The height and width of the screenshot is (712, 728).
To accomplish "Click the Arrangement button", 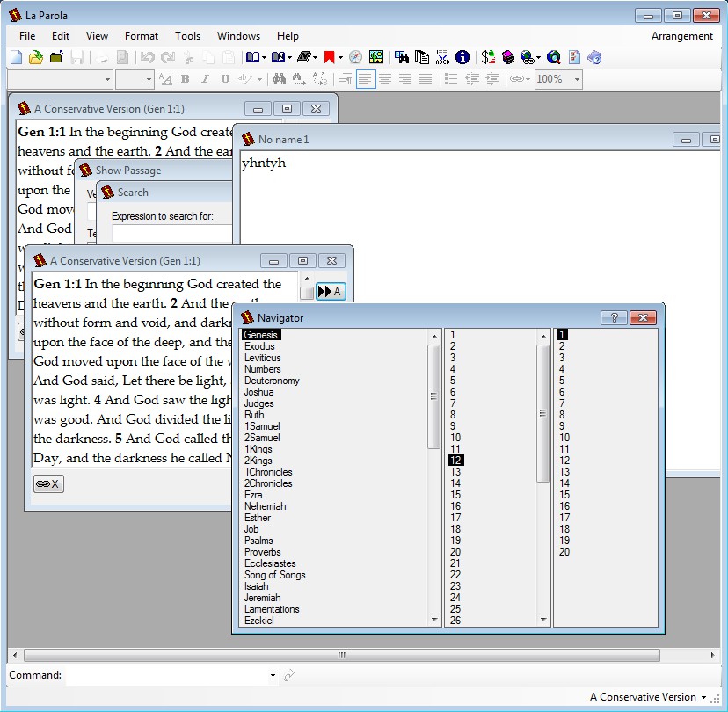I will [x=681, y=36].
